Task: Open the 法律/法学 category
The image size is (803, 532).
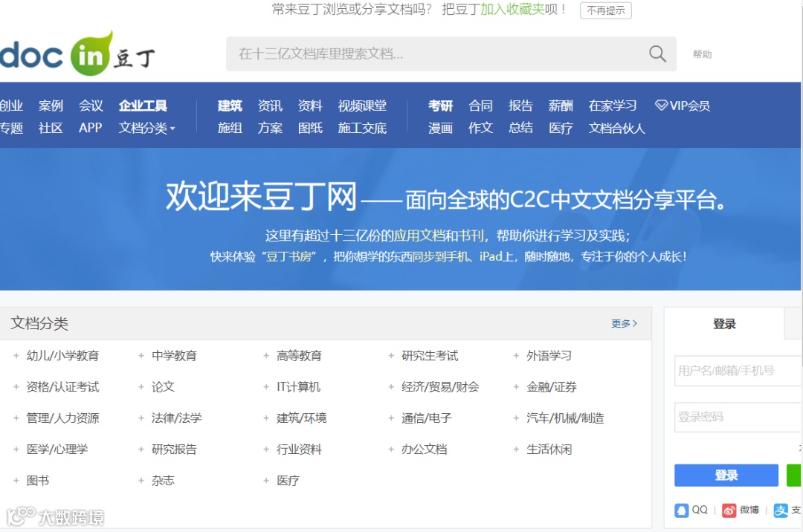Action: coord(177,418)
